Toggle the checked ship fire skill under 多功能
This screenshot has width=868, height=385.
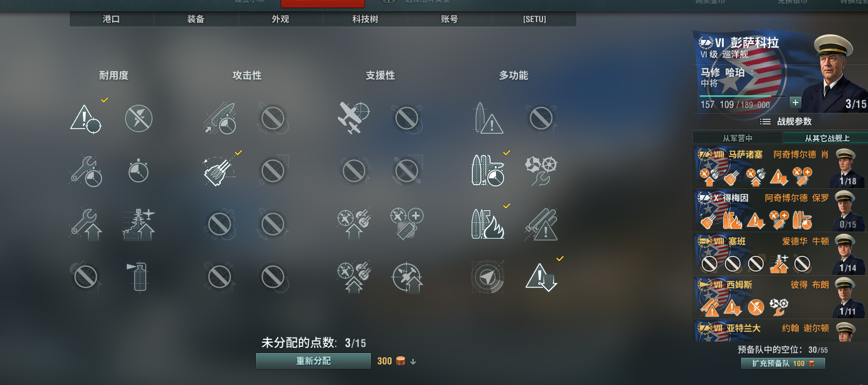(x=487, y=224)
